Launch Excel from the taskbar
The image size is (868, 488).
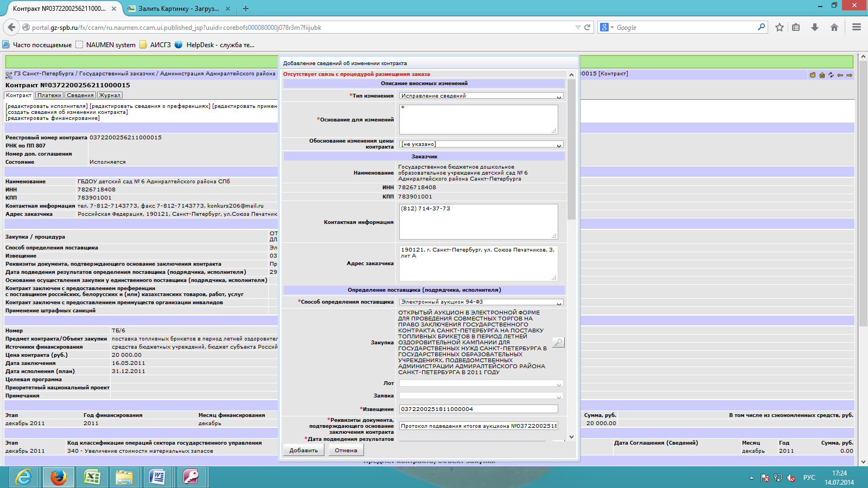point(92,477)
